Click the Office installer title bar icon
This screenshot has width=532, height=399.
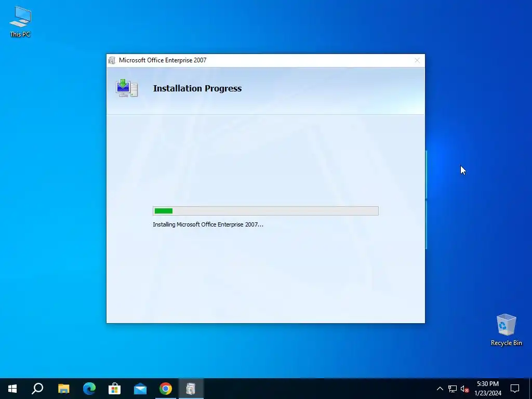[x=112, y=60]
